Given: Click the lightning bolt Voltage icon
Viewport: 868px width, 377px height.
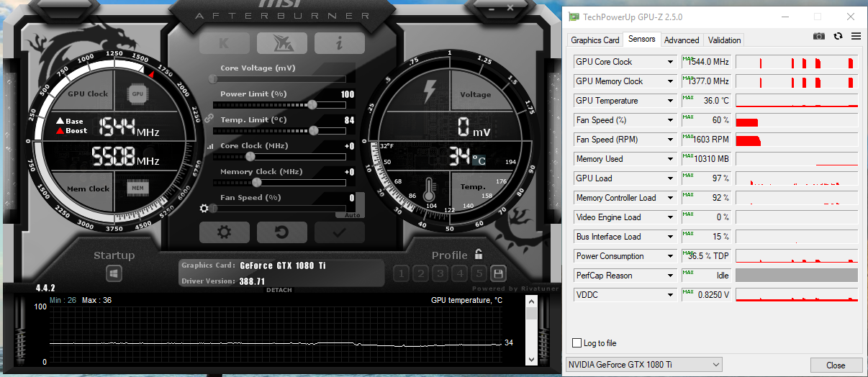Looking at the screenshot, I should pos(430,91).
